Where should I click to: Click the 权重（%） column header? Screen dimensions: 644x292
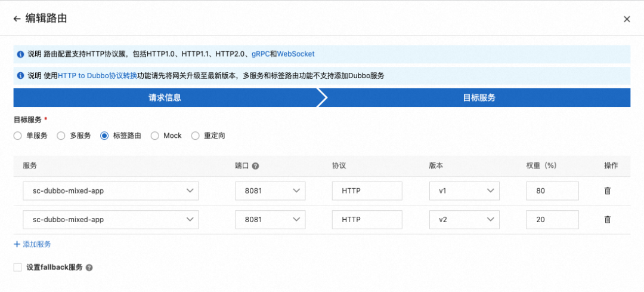pyautogui.click(x=541, y=165)
